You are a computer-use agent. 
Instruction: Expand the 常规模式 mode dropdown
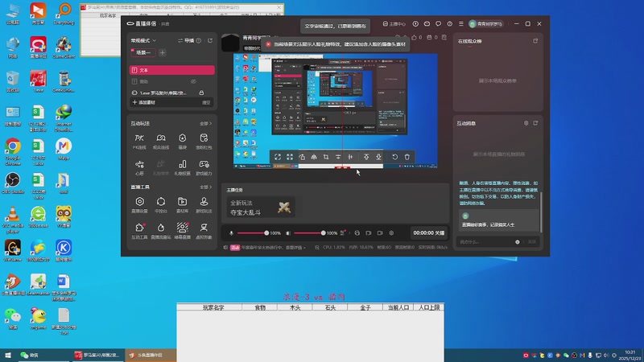[143, 41]
